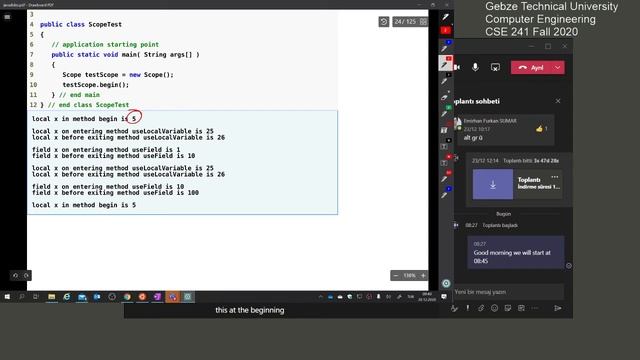Click the read-receipt icon next to the message
The image size is (640, 360).
click(569, 266)
